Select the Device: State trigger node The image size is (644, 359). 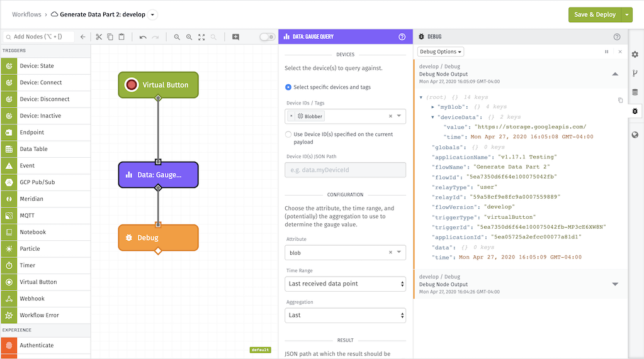pos(45,66)
